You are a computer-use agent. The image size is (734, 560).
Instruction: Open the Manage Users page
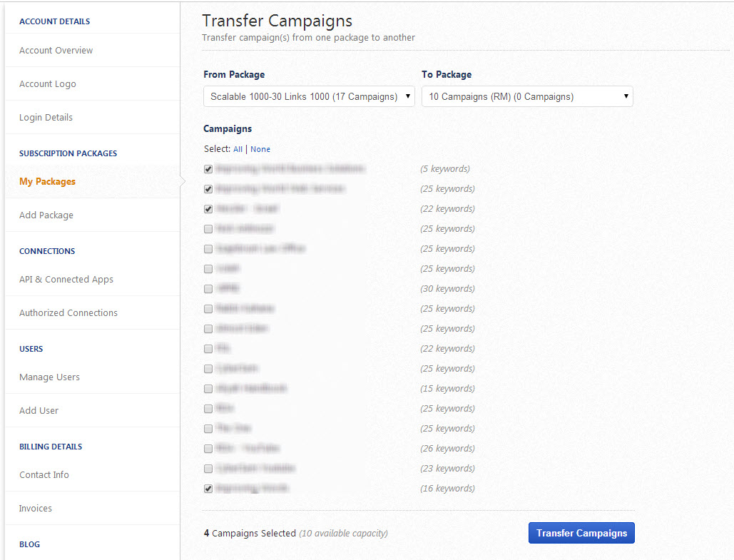49,377
